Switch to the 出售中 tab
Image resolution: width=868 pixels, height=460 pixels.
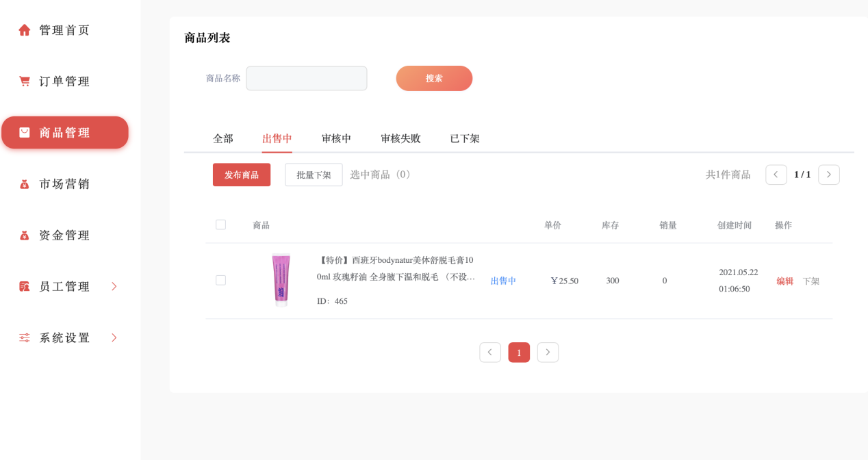coord(277,138)
